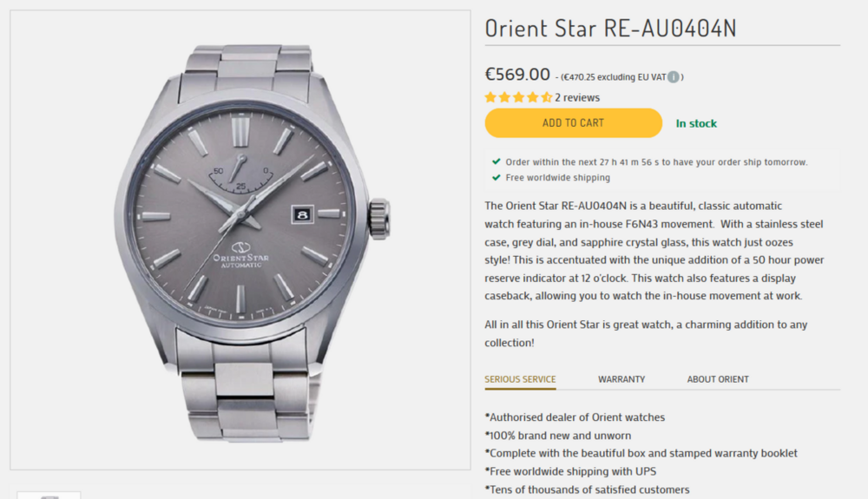The width and height of the screenshot is (868, 499).
Task: Open the 2 reviews link
Action: [577, 97]
